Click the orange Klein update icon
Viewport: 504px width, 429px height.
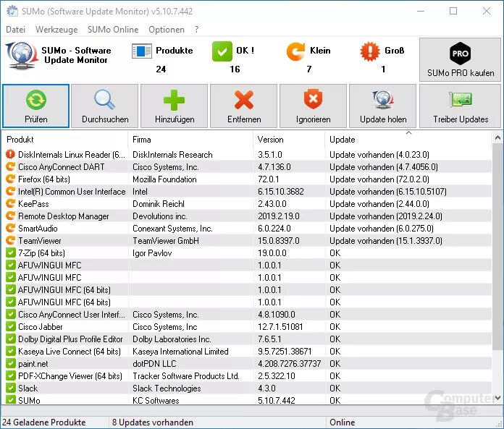point(295,51)
